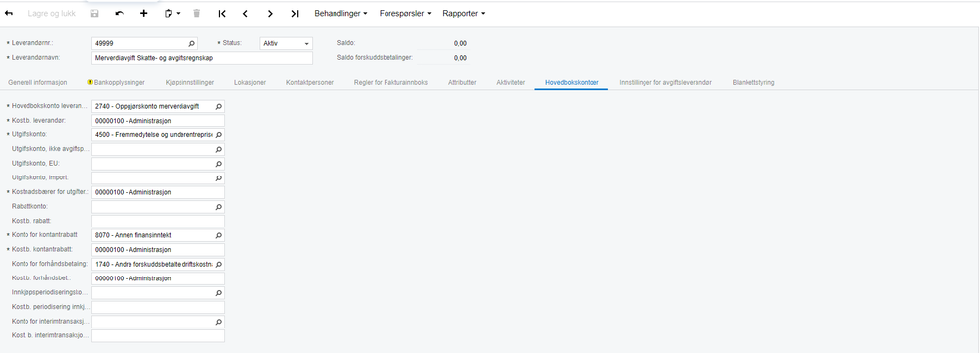
Task: Go back using the back arrow icon
Action: point(9,13)
